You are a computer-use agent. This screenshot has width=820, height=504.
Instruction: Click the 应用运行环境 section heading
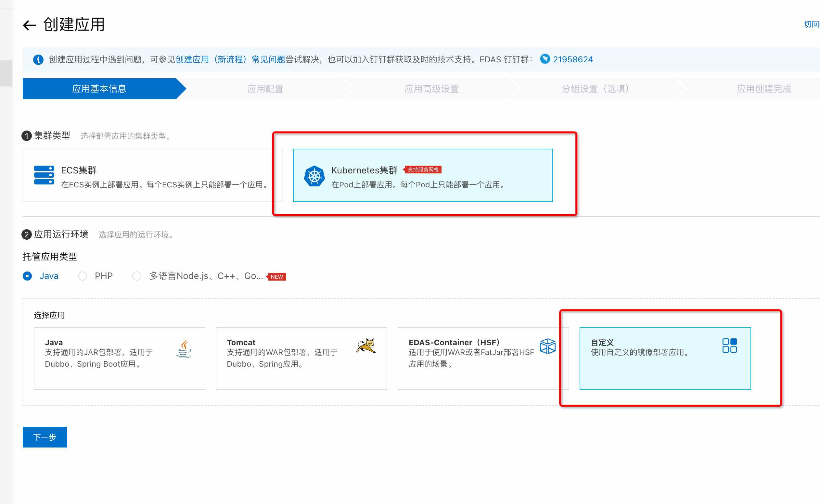tap(61, 234)
